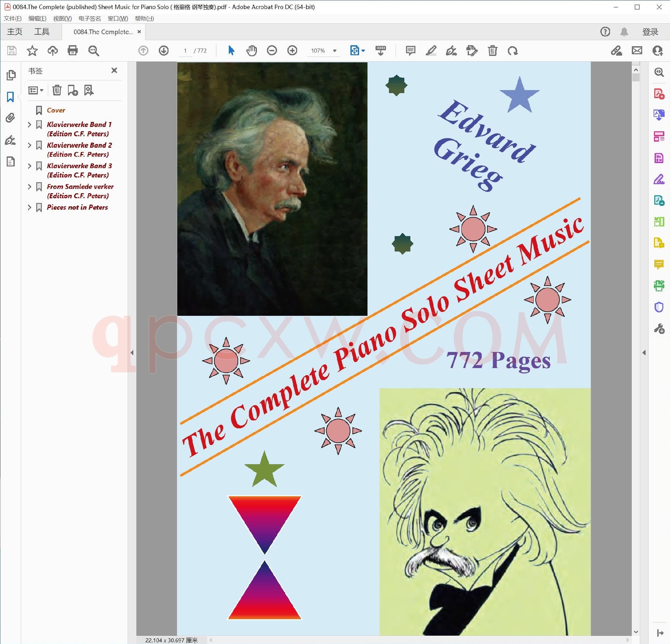Collapse the right tools pane arrow
670x644 pixels.
coord(644,352)
